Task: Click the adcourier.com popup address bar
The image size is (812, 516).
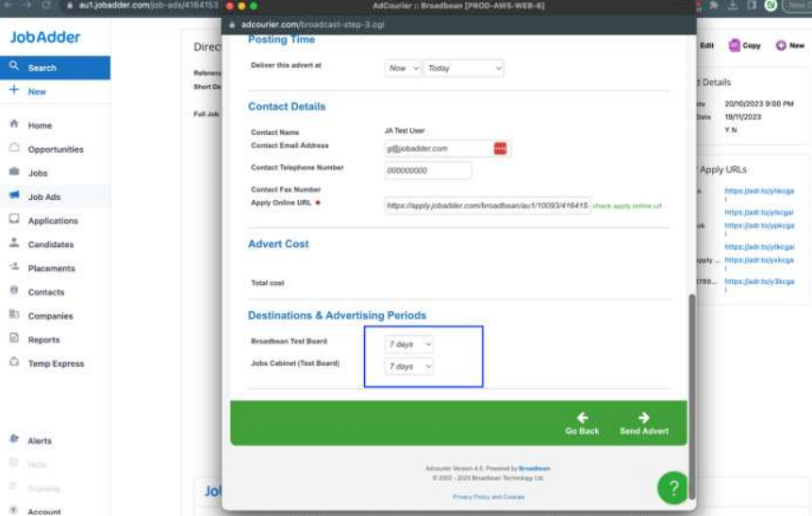Action: pos(458,25)
